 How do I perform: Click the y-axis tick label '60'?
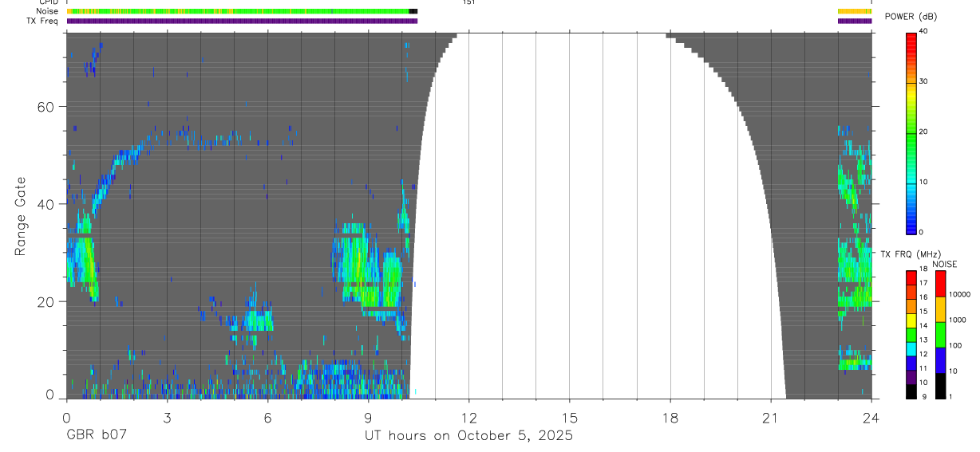(x=47, y=107)
